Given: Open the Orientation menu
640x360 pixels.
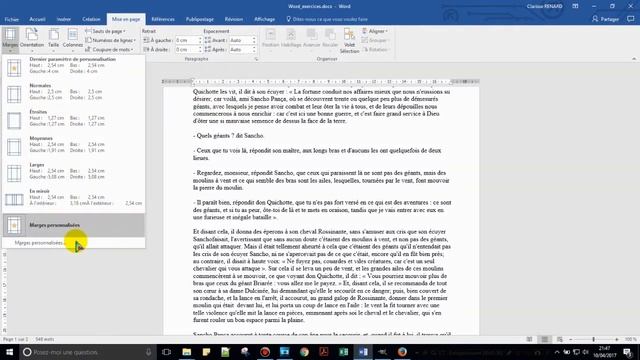Looking at the screenshot, I should (32, 40).
